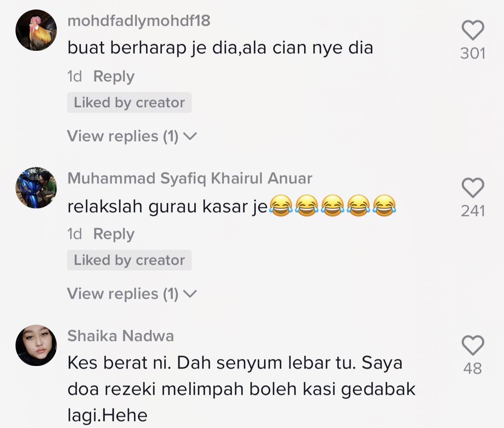Click 'Liked by creator' badge under Syafiq's comment

coord(129,261)
